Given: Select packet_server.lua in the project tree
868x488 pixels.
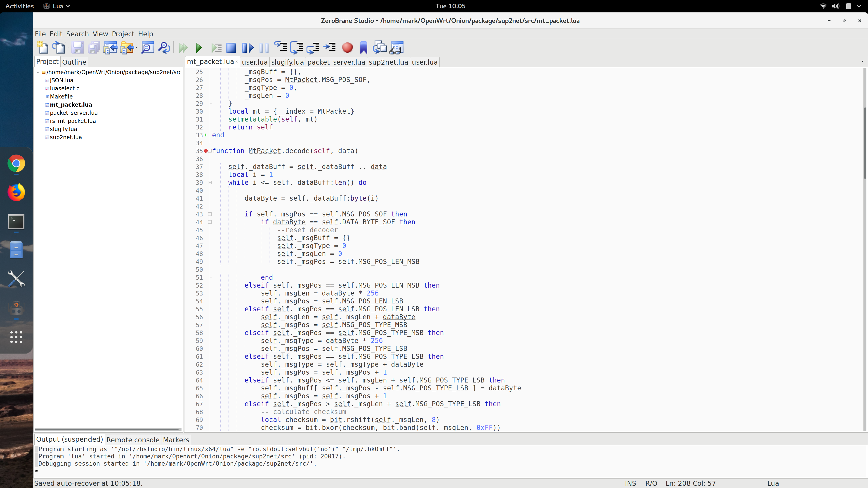Looking at the screenshot, I should pyautogui.click(x=73, y=113).
